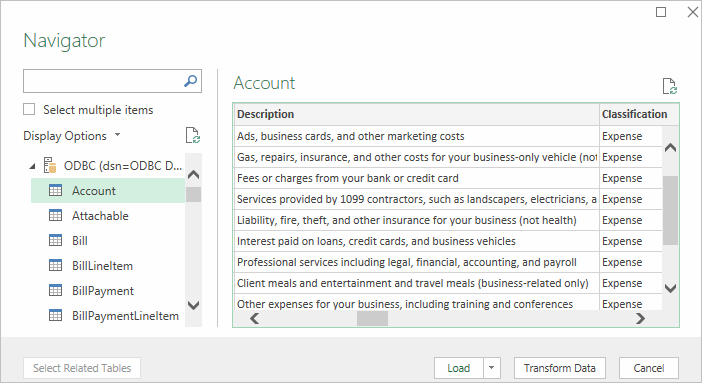
Task: Click the 'Services provided by 1099 contractors' cell
Action: click(416, 199)
